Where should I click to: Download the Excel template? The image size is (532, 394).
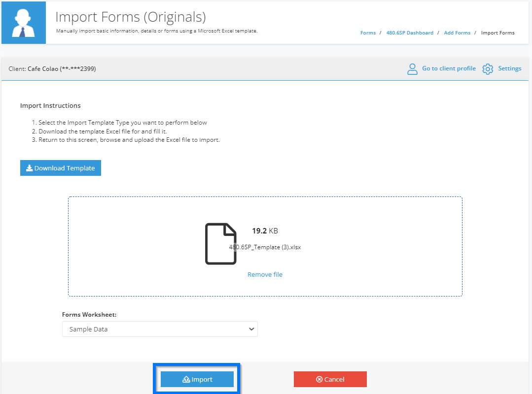click(x=60, y=168)
